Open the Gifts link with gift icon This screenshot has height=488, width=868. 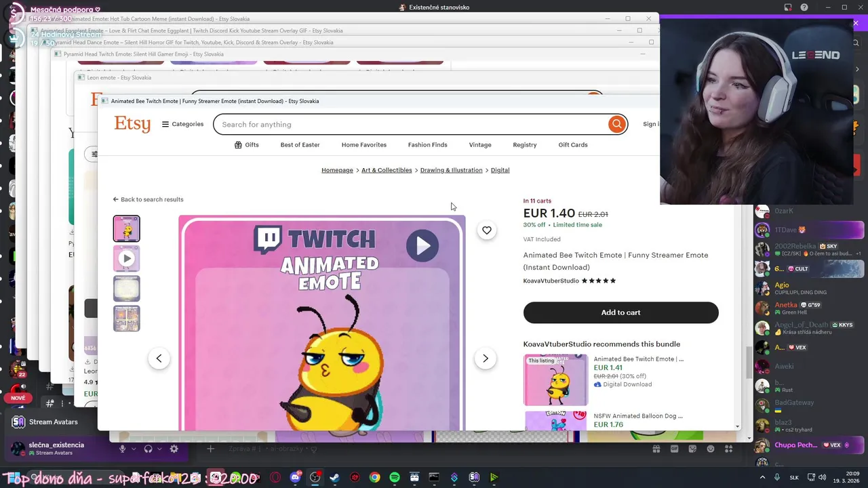pyautogui.click(x=246, y=144)
